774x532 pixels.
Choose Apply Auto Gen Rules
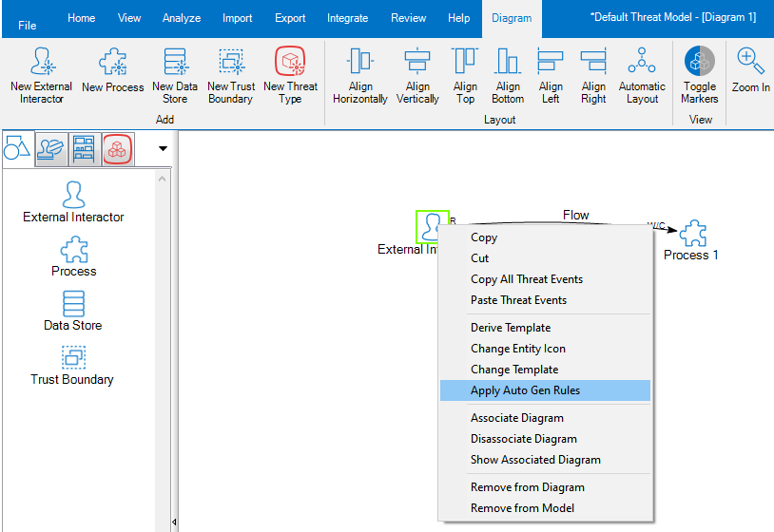(525, 390)
